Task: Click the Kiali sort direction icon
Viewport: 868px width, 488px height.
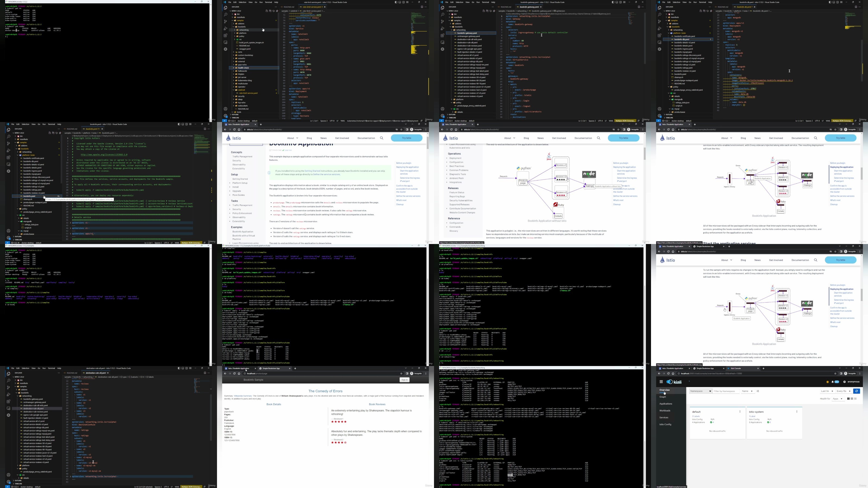Action: point(758,391)
